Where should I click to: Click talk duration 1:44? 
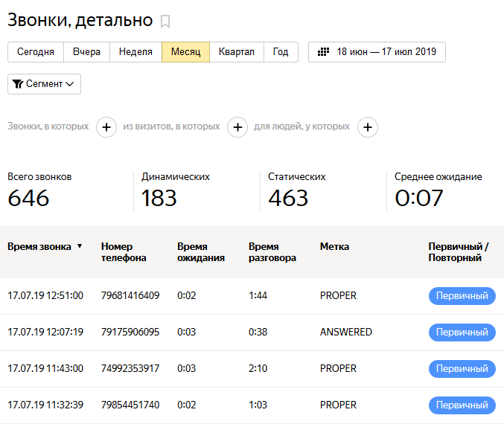(258, 295)
